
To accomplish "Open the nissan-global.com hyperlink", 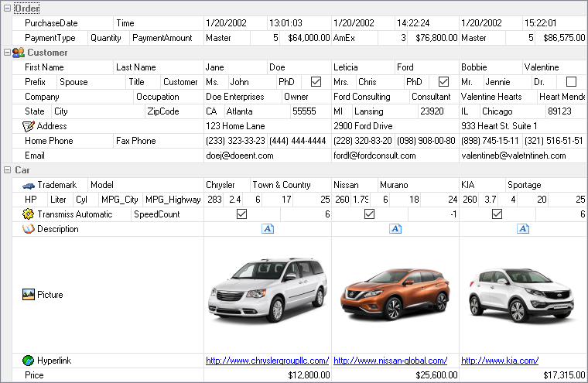I will click(x=390, y=361).
